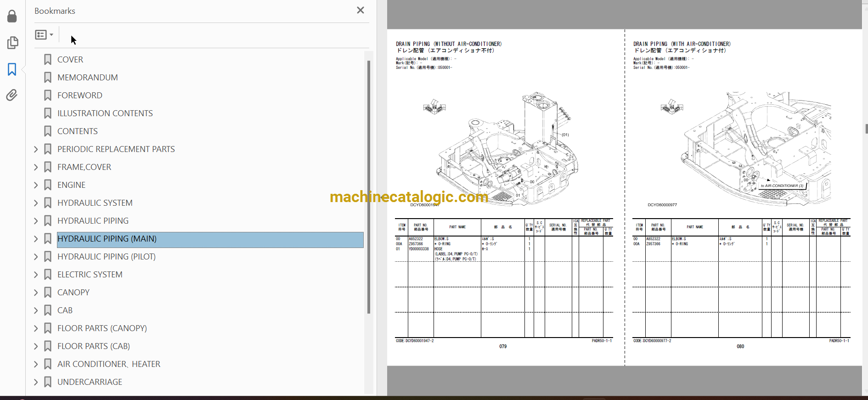Select the CANOPY bookmark label
The image size is (868, 400).
tap(73, 293)
